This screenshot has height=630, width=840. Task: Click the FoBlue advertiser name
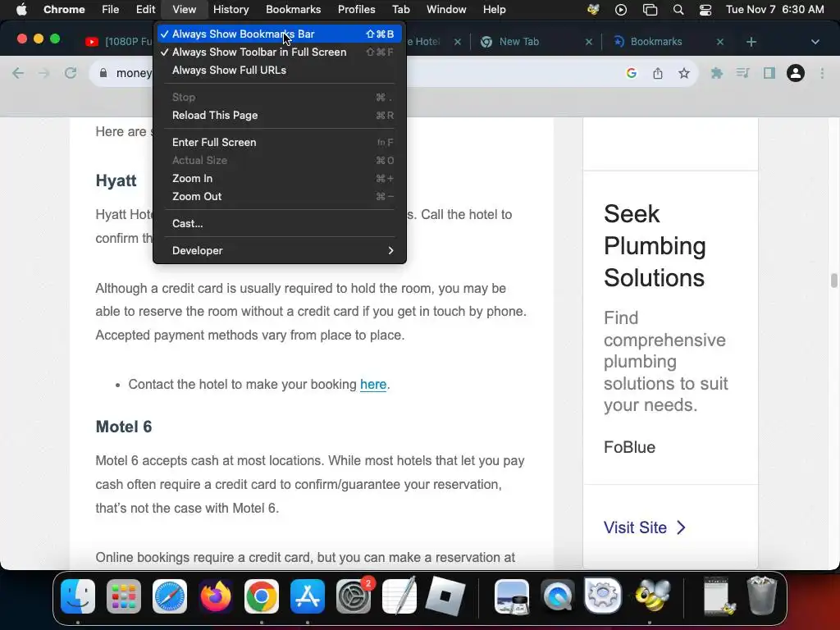pos(629,447)
